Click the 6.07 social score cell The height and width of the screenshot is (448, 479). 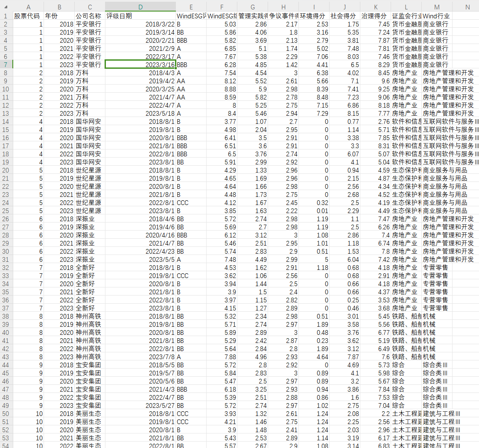coord(345,154)
